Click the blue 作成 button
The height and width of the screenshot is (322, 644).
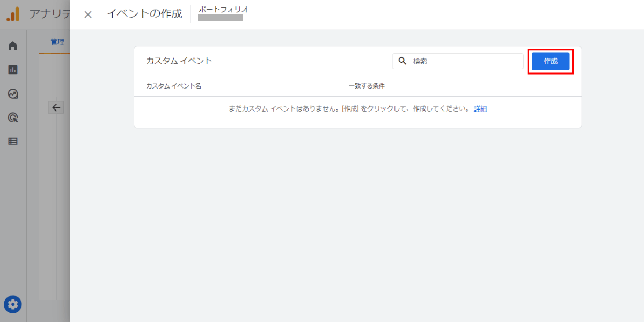click(x=551, y=61)
